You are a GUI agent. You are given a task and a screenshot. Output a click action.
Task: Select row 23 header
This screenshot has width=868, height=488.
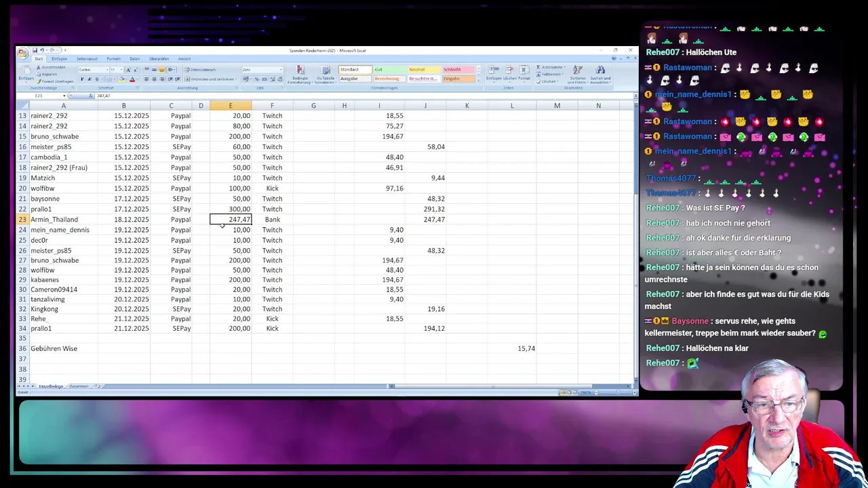tap(22, 220)
